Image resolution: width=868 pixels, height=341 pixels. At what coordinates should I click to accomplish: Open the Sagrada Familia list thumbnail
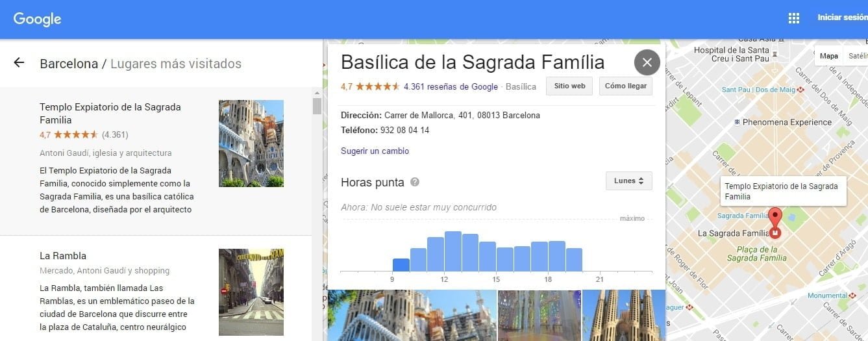[x=251, y=144]
